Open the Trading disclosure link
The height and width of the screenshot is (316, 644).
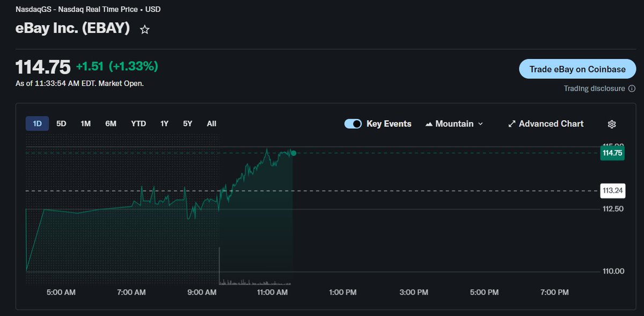(x=594, y=89)
